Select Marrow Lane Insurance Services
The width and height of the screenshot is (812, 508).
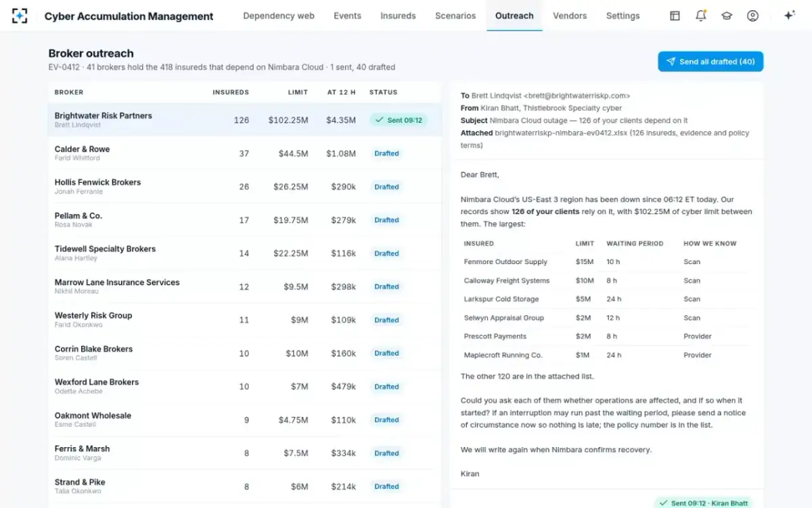(245, 287)
